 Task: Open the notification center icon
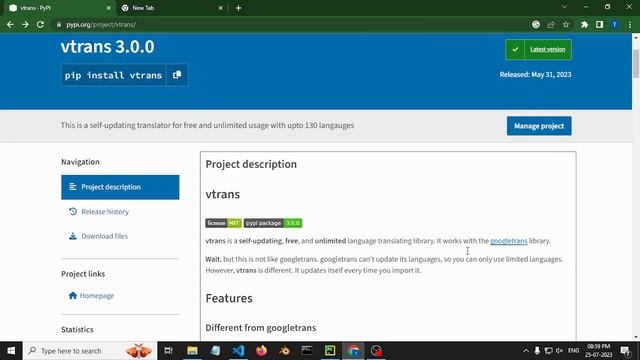click(x=625, y=351)
